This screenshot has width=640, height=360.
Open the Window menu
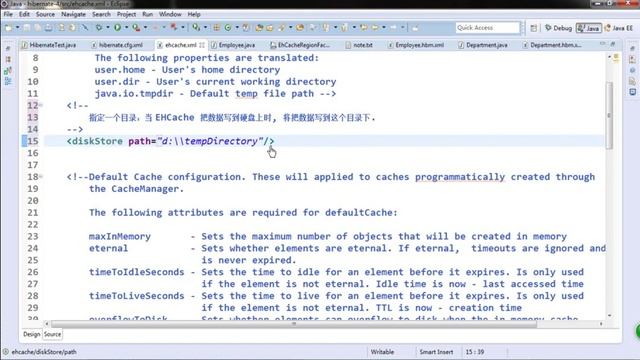[170, 14]
